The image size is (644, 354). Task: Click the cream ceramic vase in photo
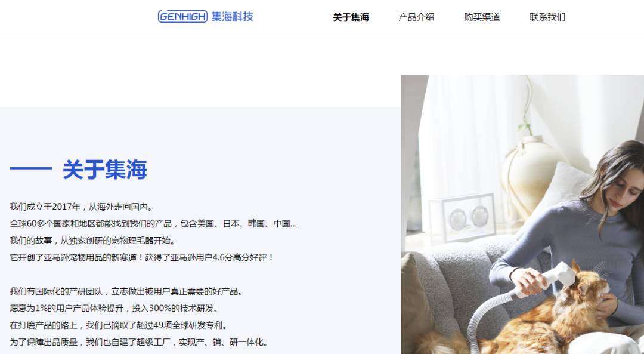click(530, 177)
